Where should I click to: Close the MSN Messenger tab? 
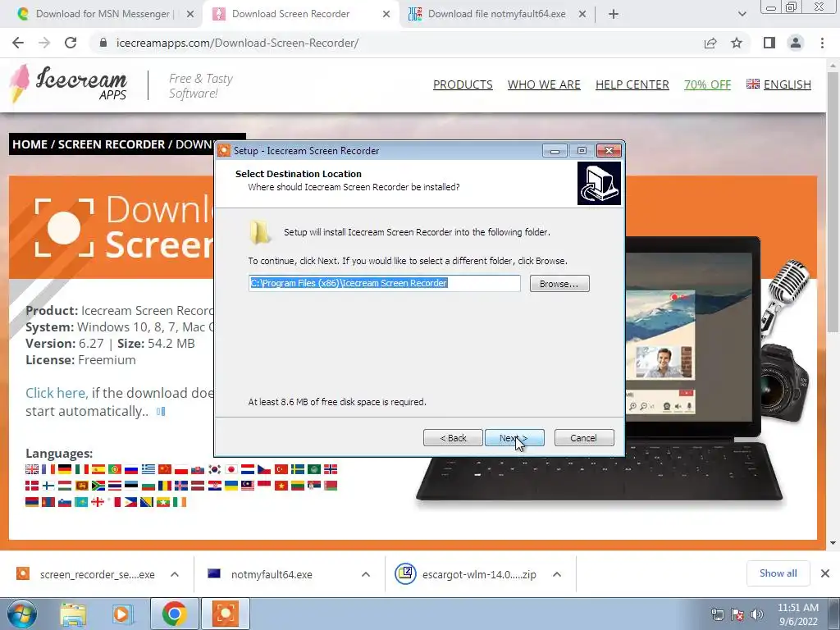coord(190,14)
